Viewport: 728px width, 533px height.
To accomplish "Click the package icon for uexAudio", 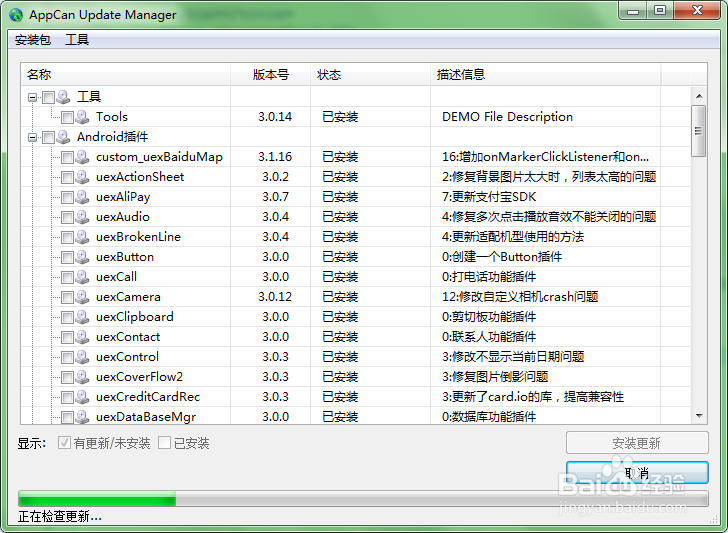I will (82, 217).
